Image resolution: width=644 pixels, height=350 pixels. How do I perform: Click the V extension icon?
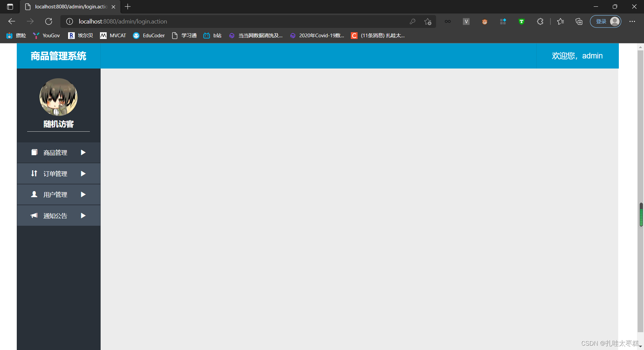466,21
